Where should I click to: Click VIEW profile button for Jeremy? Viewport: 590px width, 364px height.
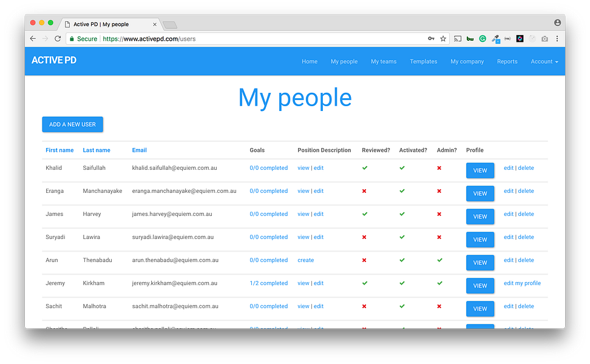coord(480,286)
